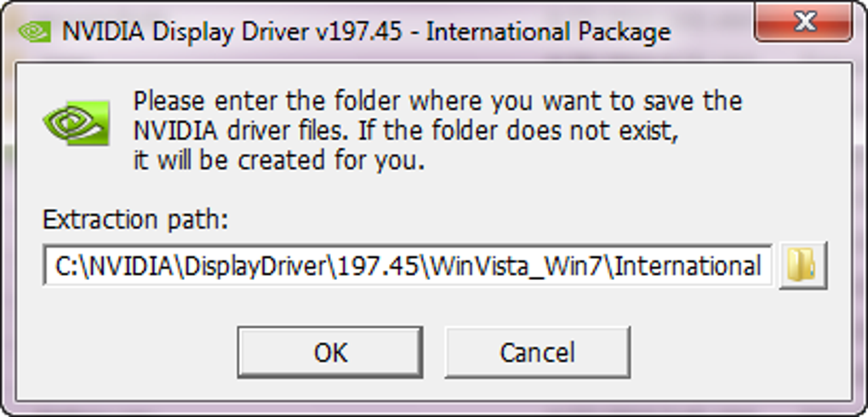Click 'International Package' in the title bar
Viewport: 868px width, 417px height.
point(548,32)
